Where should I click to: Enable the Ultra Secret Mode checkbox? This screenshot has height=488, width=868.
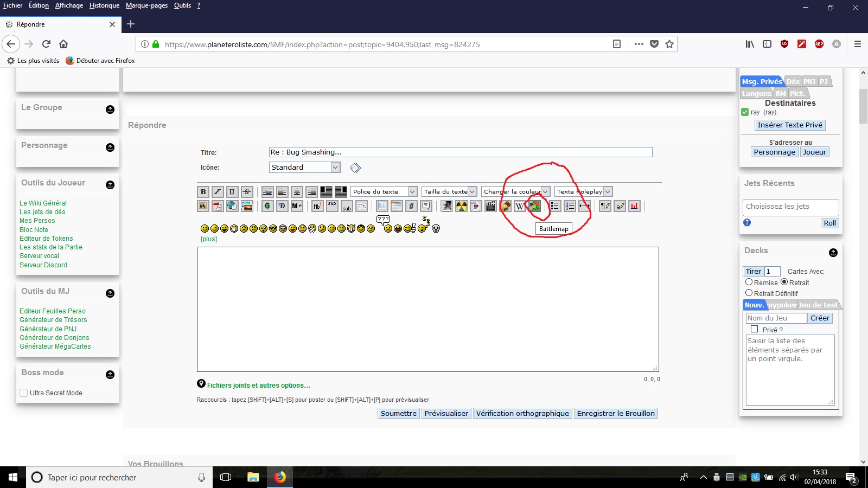24,393
